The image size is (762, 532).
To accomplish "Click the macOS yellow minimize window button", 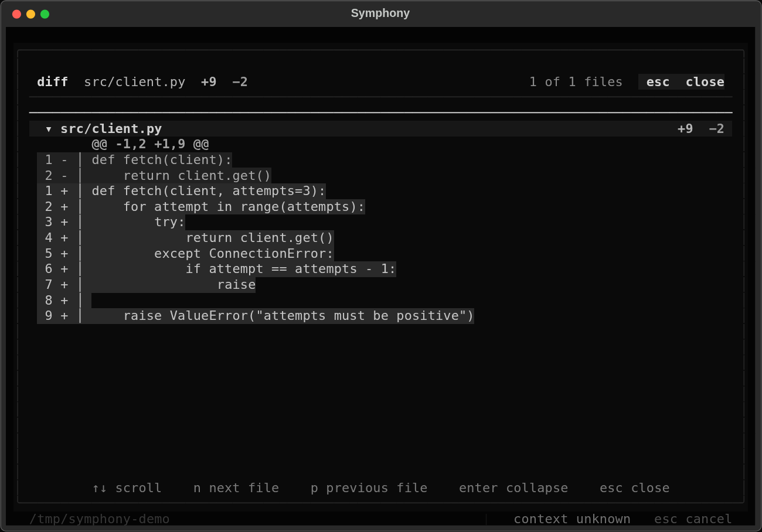I will tap(30, 14).
